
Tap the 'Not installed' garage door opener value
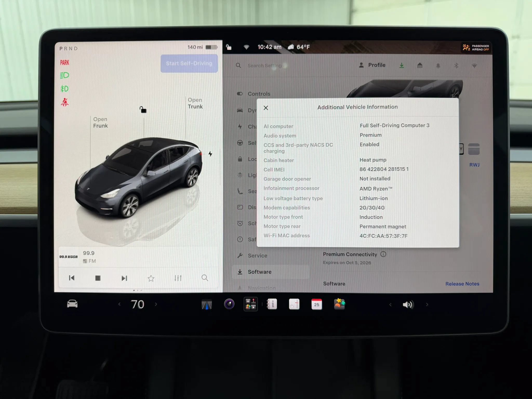(x=375, y=178)
